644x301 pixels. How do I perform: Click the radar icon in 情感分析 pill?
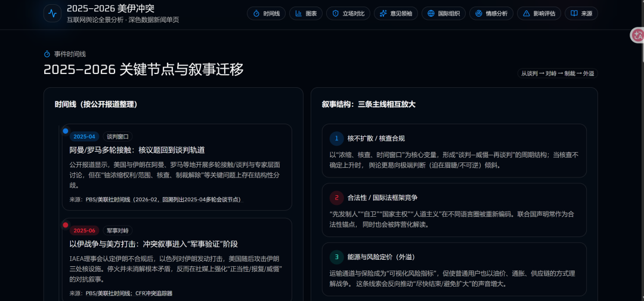(x=478, y=14)
